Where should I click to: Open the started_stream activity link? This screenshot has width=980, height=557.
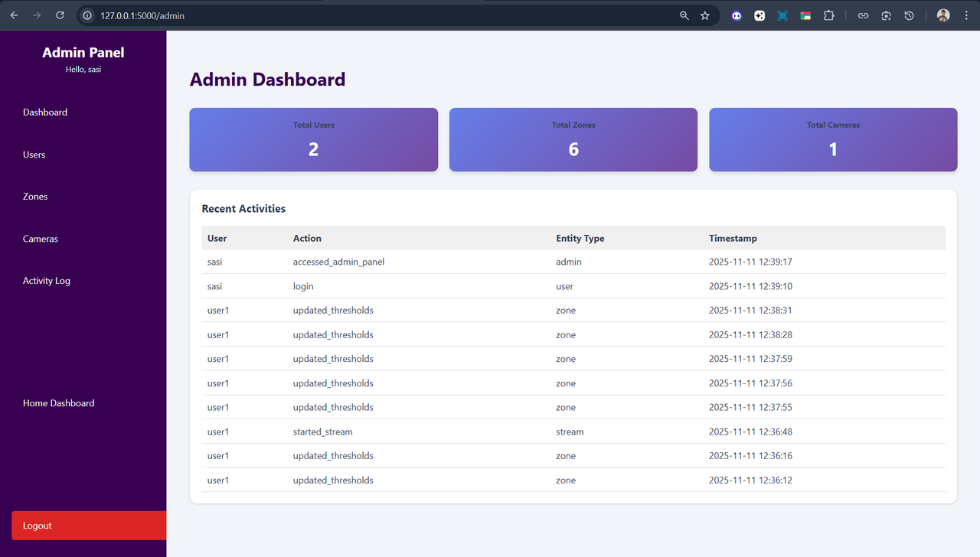click(322, 431)
